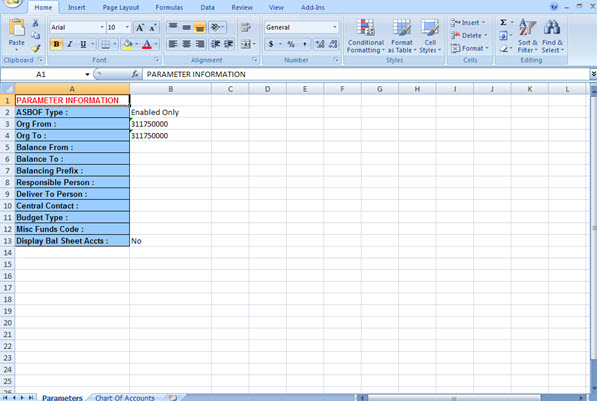This screenshot has height=401, width=597.
Task: Increase font size with Grow Font
Action: 140,27
